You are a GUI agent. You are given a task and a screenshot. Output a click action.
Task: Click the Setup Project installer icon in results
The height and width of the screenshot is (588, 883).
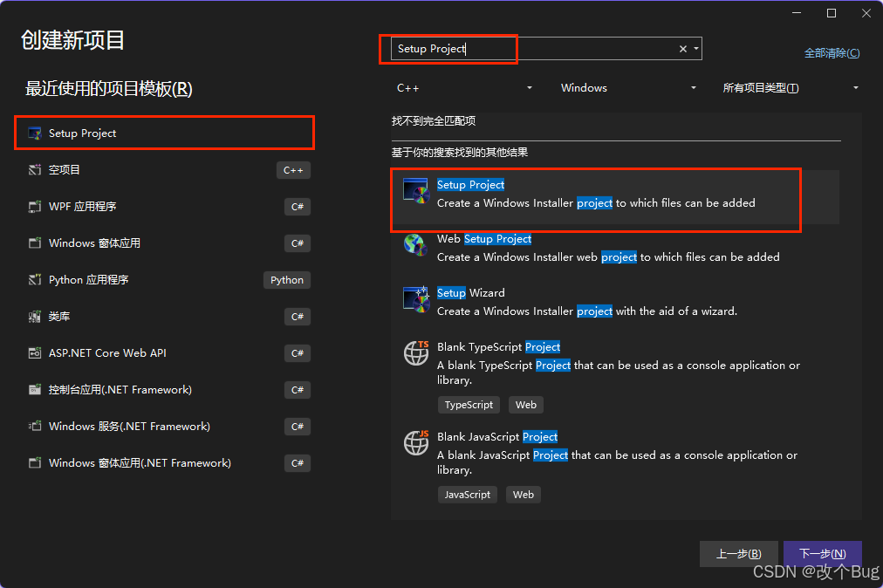[416, 191]
